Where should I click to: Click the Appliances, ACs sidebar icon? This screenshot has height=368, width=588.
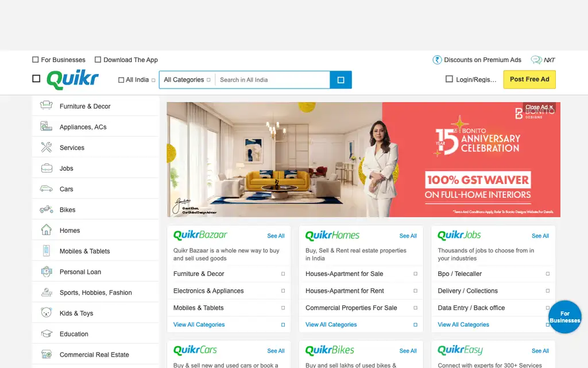pyautogui.click(x=46, y=126)
